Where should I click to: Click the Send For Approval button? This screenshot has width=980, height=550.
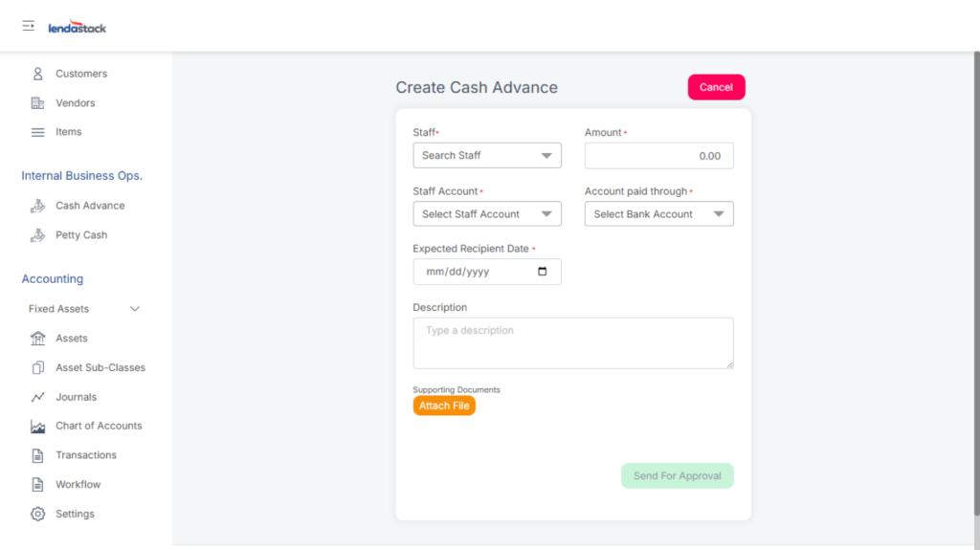677,475
